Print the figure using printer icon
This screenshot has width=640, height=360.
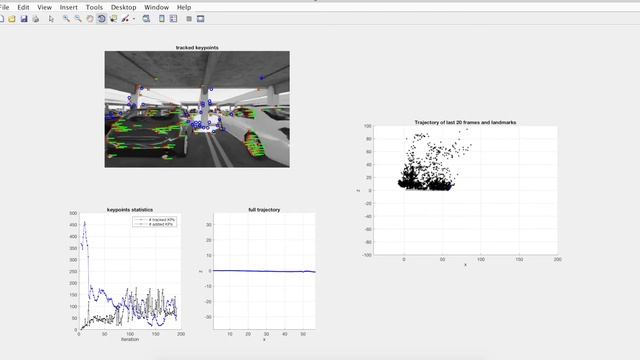(x=36, y=19)
